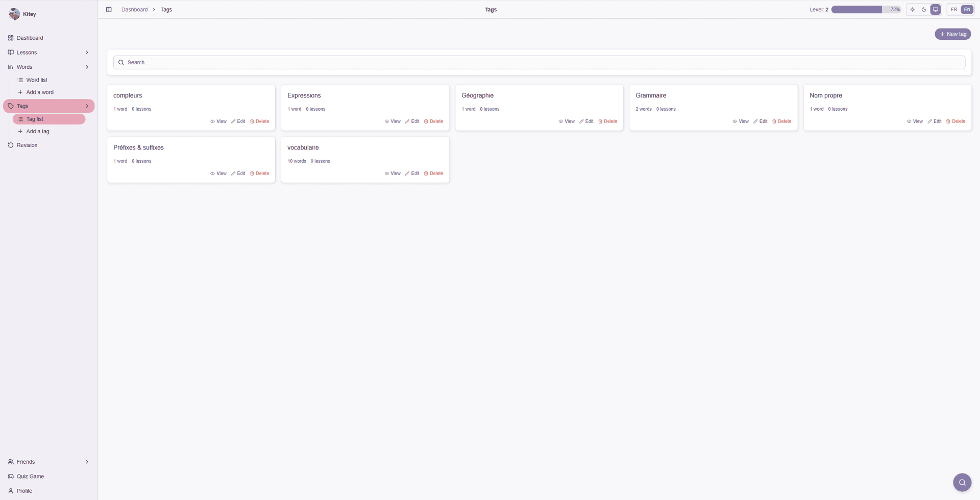Open Add a tag submenu item
Image resolution: width=980 pixels, height=500 pixels.
[x=49, y=132]
